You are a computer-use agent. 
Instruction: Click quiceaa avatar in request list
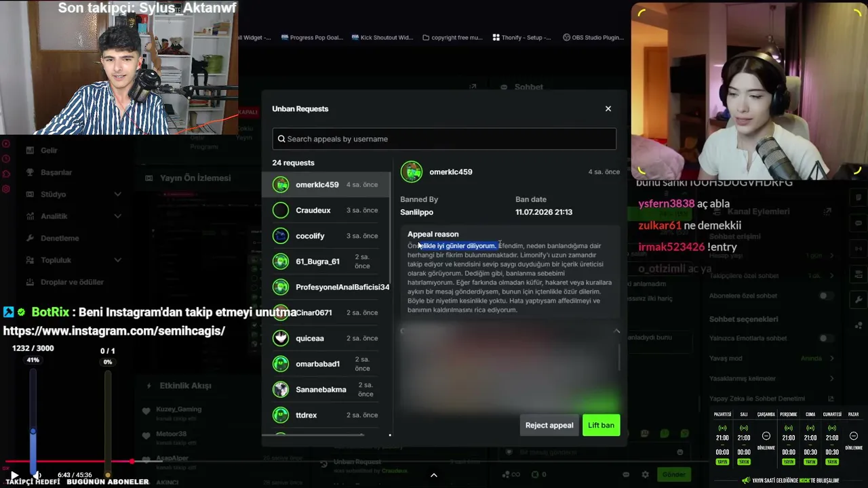pyautogui.click(x=281, y=338)
